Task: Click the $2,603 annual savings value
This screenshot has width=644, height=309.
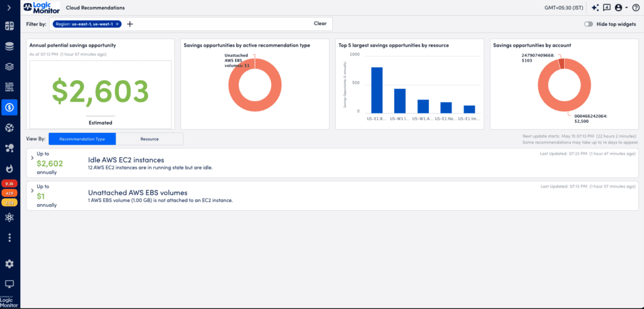Action: pyautogui.click(x=100, y=91)
